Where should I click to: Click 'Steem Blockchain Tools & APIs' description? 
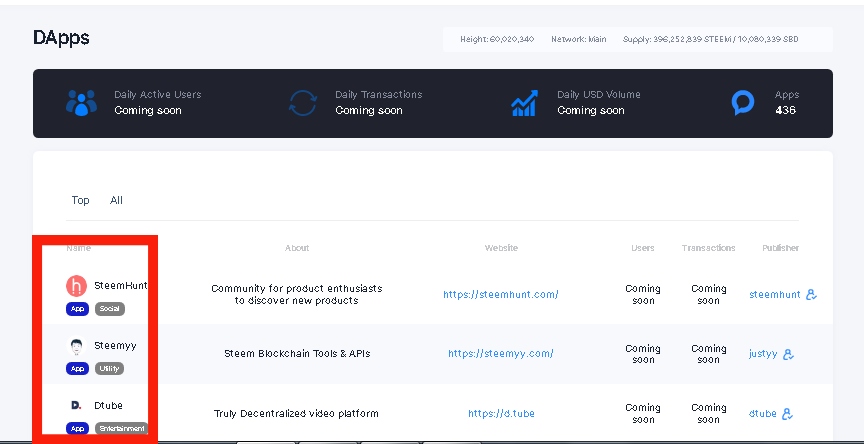click(x=297, y=354)
